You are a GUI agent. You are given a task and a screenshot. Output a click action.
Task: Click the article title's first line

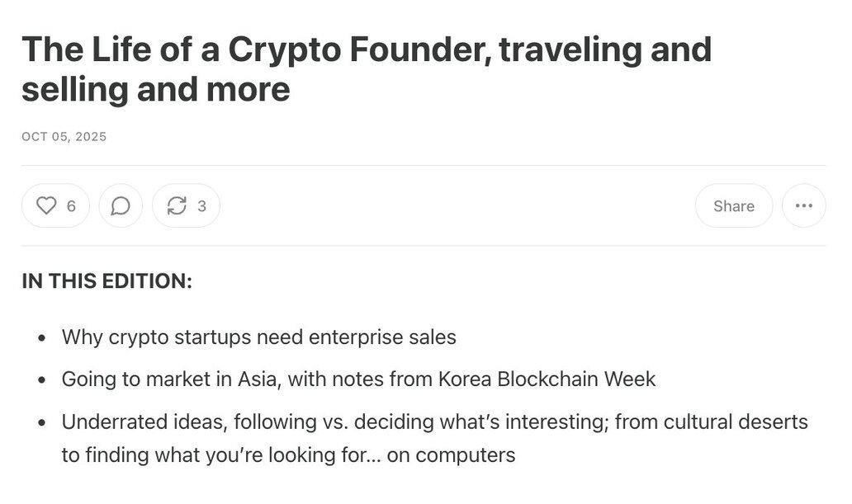366,50
